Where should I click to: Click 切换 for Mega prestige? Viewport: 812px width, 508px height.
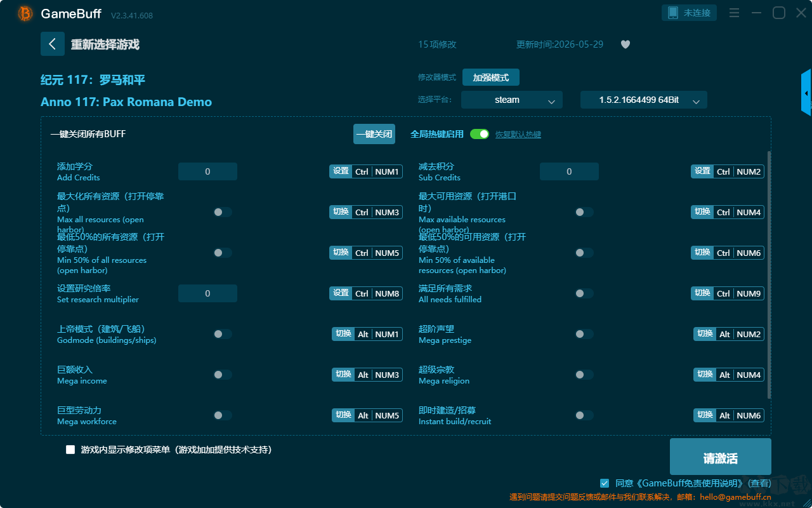tap(705, 334)
